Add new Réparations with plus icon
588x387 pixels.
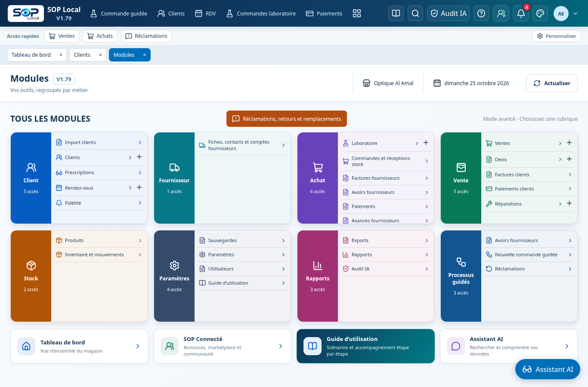pyautogui.click(x=569, y=203)
